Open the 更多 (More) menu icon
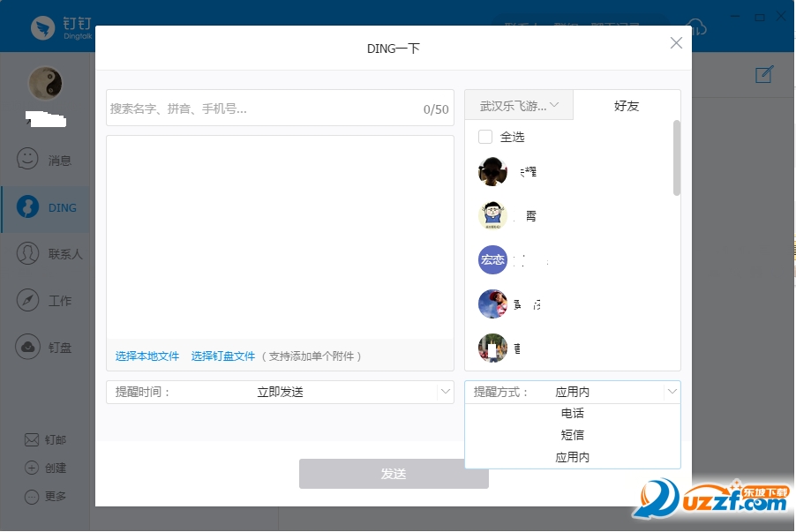The image size is (796, 532). [45, 496]
